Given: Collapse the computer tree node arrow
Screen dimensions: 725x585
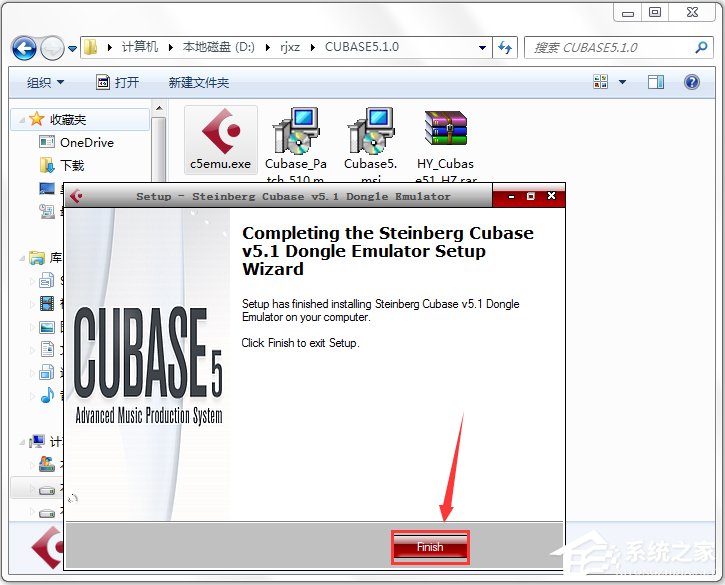Looking at the screenshot, I should click(x=22, y=443).
